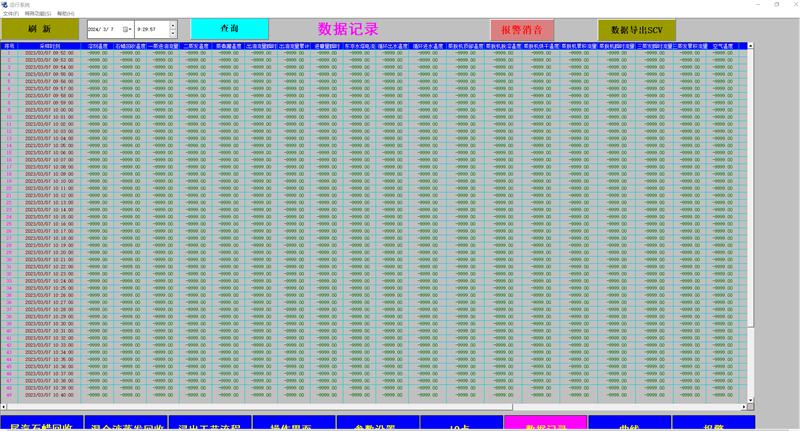Viewport: 800px width, 431px height.
Task: Switch to the 报警 bottom tab
Action: coord(713,423)
